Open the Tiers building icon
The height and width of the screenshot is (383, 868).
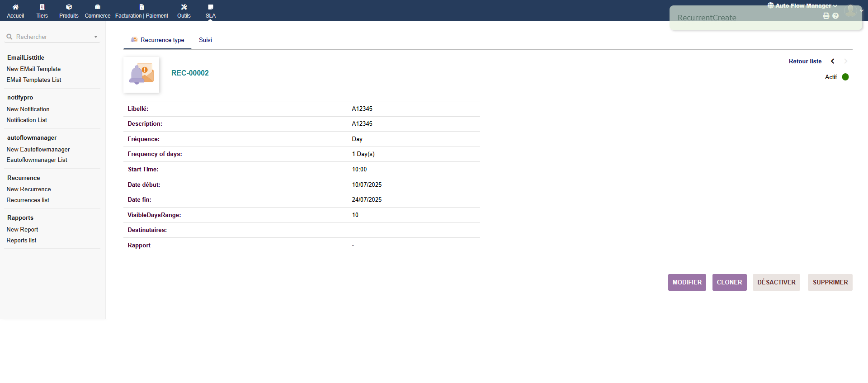[x=42, y=7]
